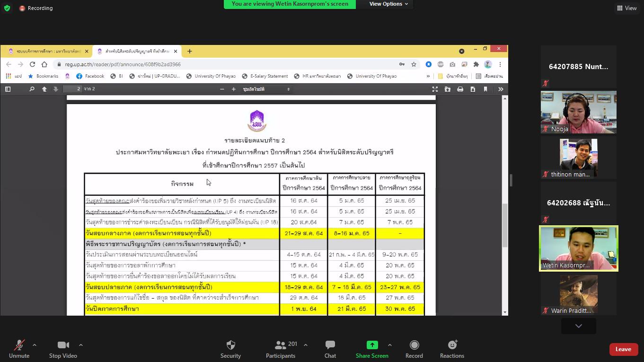644x362 pixels.
Task: Open the E-Salary Statement bookmark
Action: point(265,76)
